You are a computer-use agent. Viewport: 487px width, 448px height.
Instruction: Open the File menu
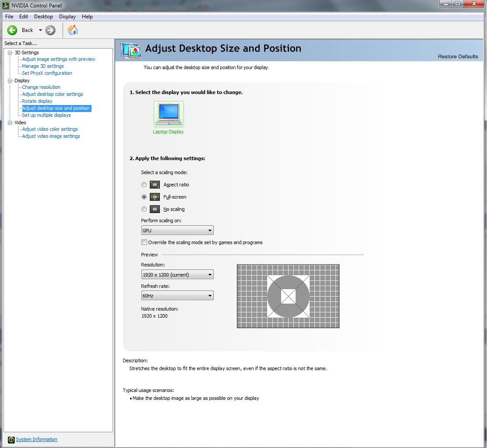[9, 17]
